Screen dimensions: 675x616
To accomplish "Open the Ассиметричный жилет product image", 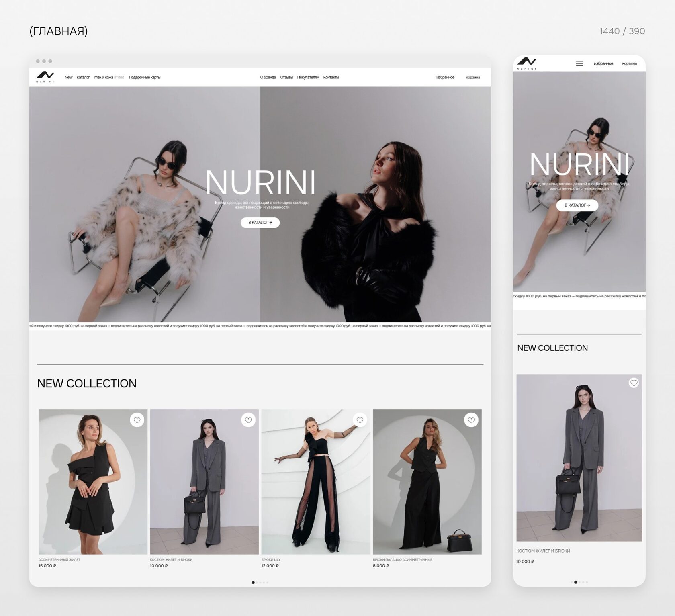I will (93, 482).
